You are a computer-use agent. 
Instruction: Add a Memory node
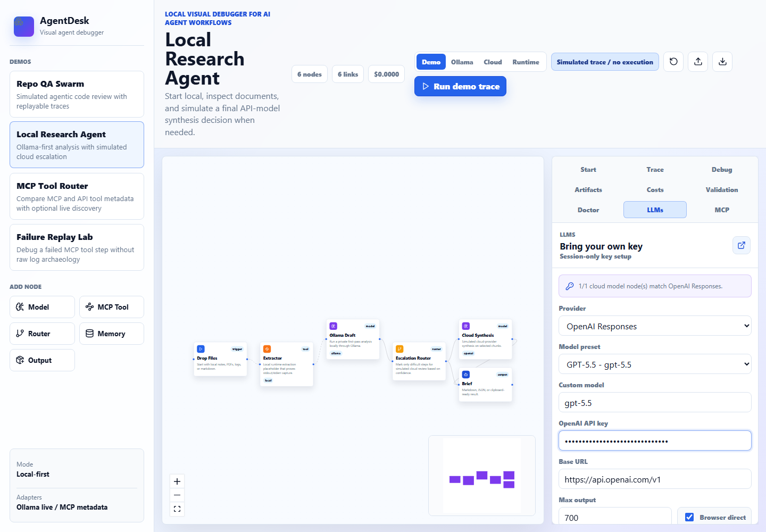(x=112, y=334)
